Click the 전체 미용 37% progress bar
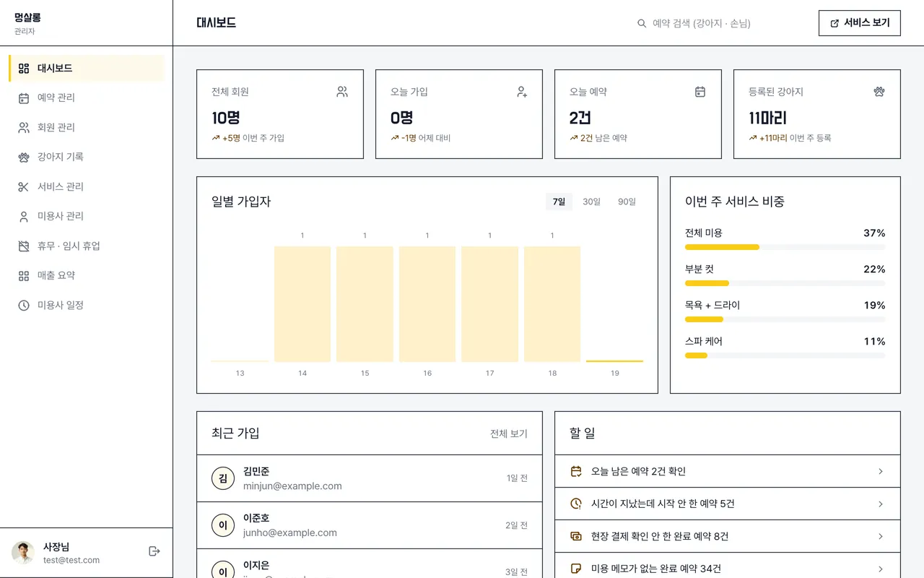Screen dimensions: 924x578 [785, 247]
